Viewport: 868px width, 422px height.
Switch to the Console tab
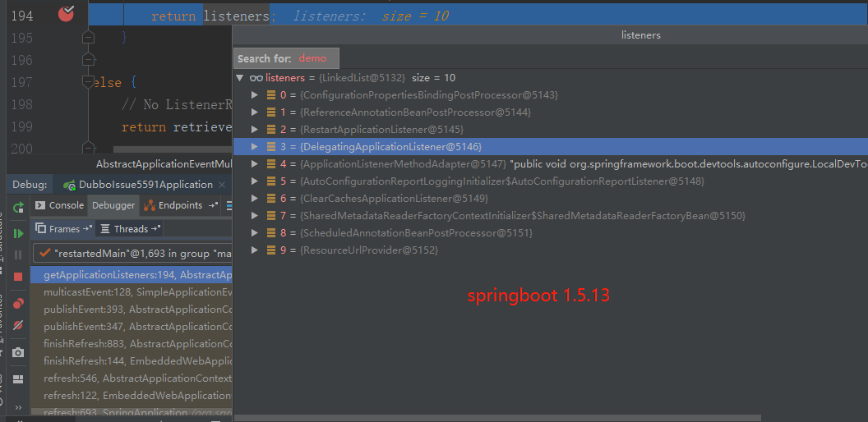click(60, 205)
